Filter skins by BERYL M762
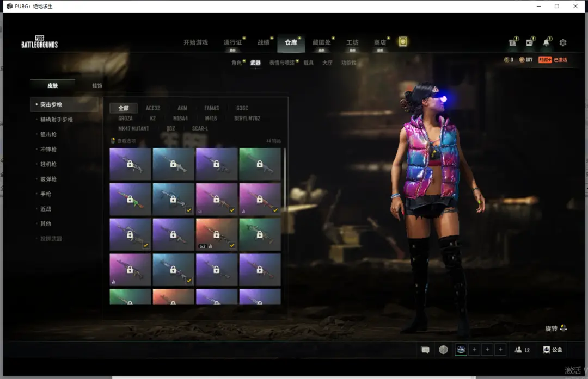This screenshot has height=379, width=588. pos(247,119)
